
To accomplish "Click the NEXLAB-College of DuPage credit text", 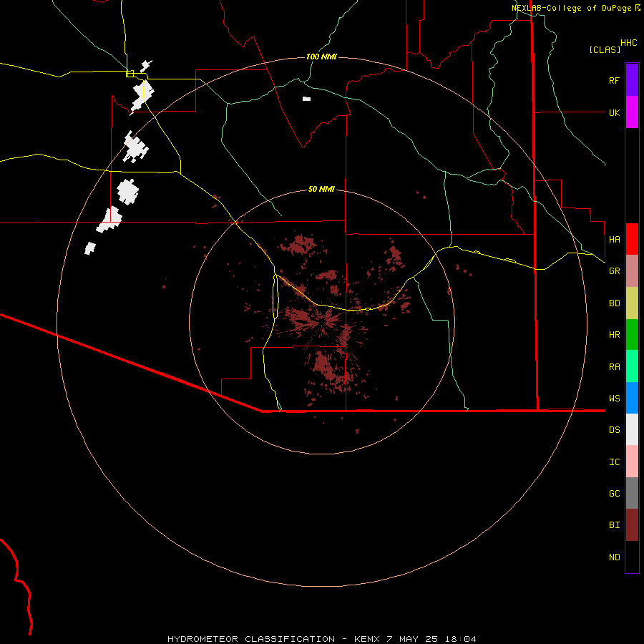I will click(x=571, y=8).
